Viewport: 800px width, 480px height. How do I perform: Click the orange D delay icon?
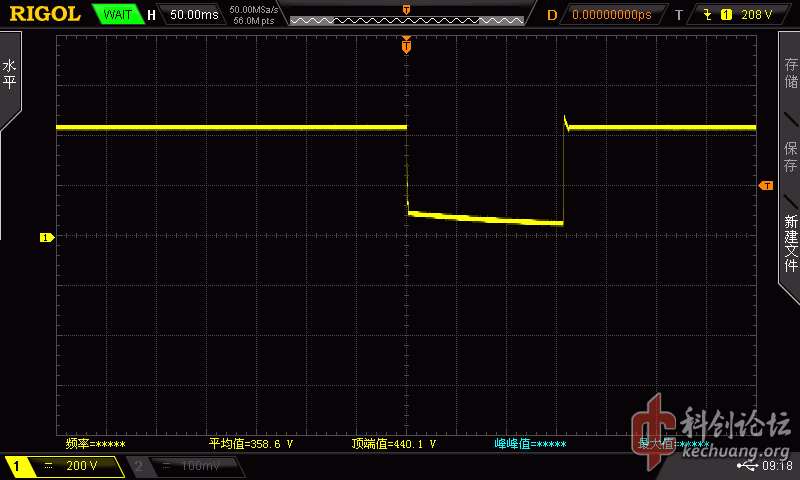552,15
